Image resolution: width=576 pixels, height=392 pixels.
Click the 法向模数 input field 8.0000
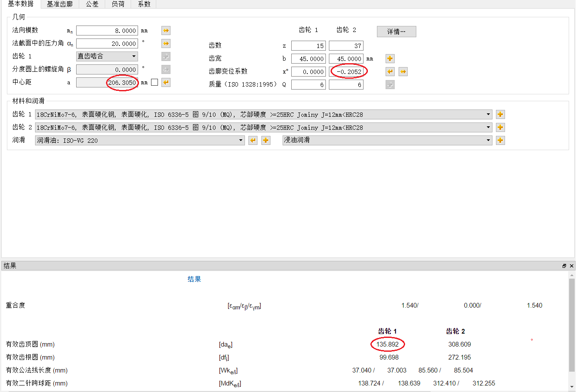[107, 31]
